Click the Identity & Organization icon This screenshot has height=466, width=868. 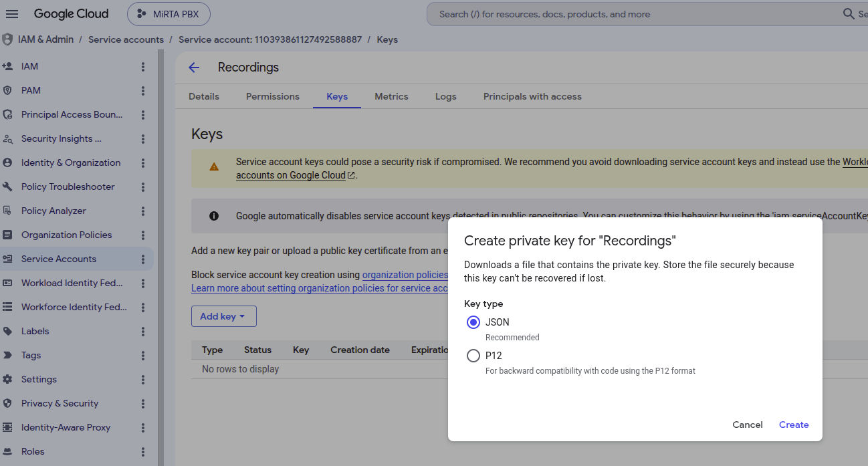(x=7, y=162)
